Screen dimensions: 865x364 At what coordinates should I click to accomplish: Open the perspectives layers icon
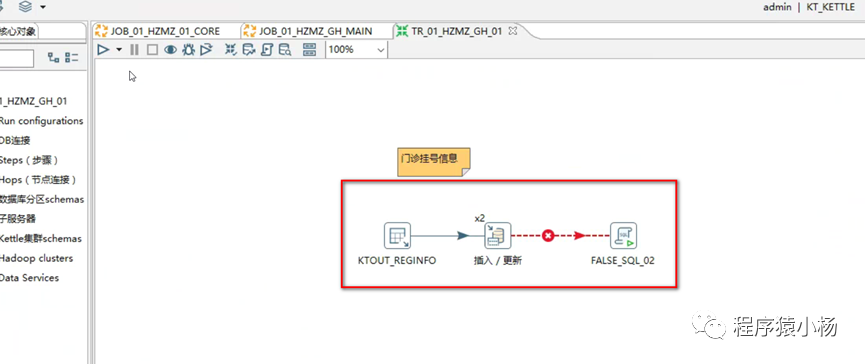point(25,7)
